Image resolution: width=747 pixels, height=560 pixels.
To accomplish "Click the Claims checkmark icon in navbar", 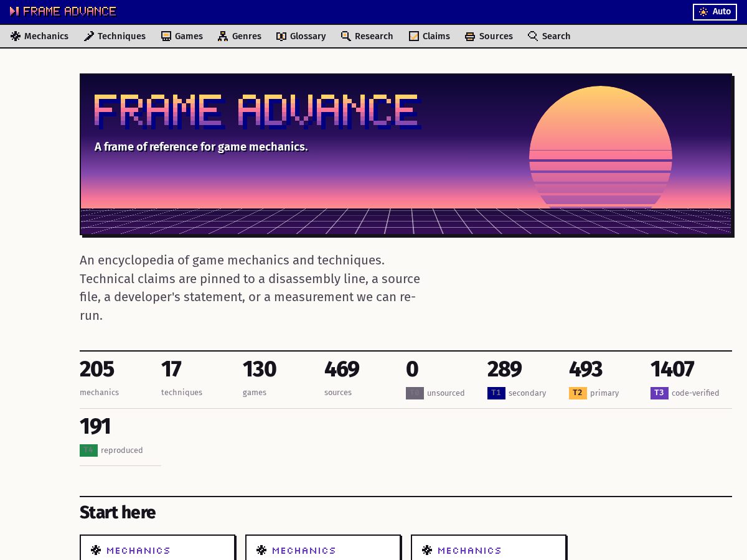I will (x=414, y=36).
